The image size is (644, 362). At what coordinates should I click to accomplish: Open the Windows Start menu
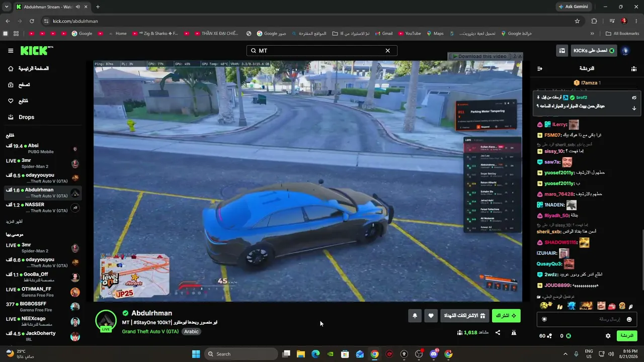[196, 354]
